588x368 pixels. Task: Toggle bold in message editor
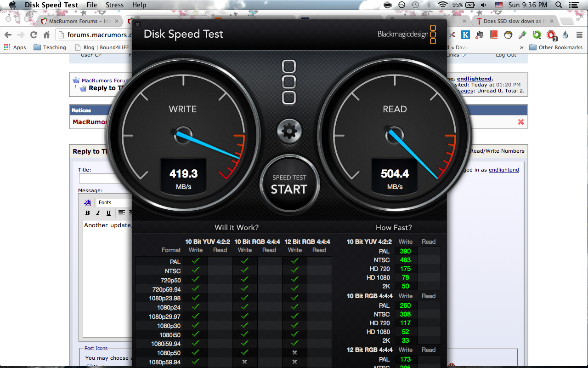coord(88,213)
